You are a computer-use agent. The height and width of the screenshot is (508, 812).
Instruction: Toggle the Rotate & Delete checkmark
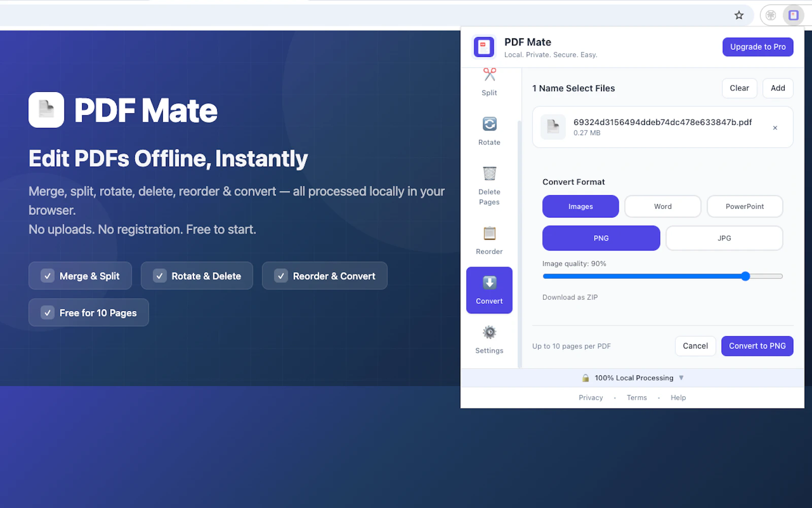160,276
